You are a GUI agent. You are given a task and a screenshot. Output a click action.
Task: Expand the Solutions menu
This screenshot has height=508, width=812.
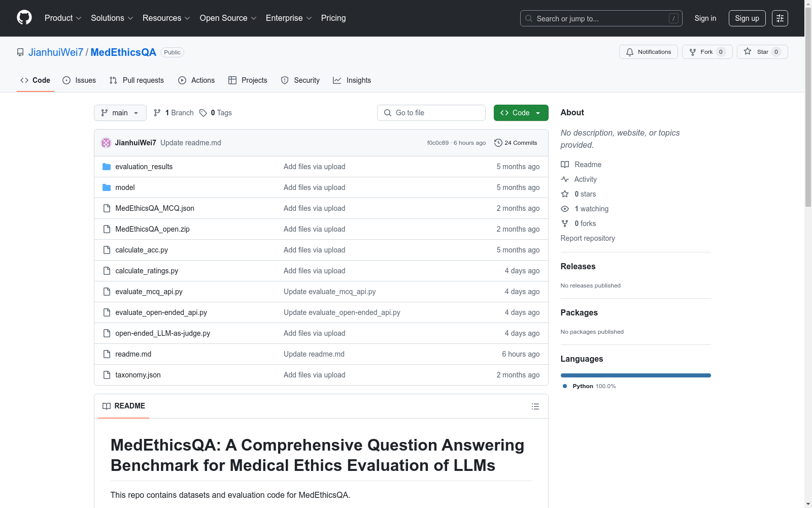click(112, 18)
